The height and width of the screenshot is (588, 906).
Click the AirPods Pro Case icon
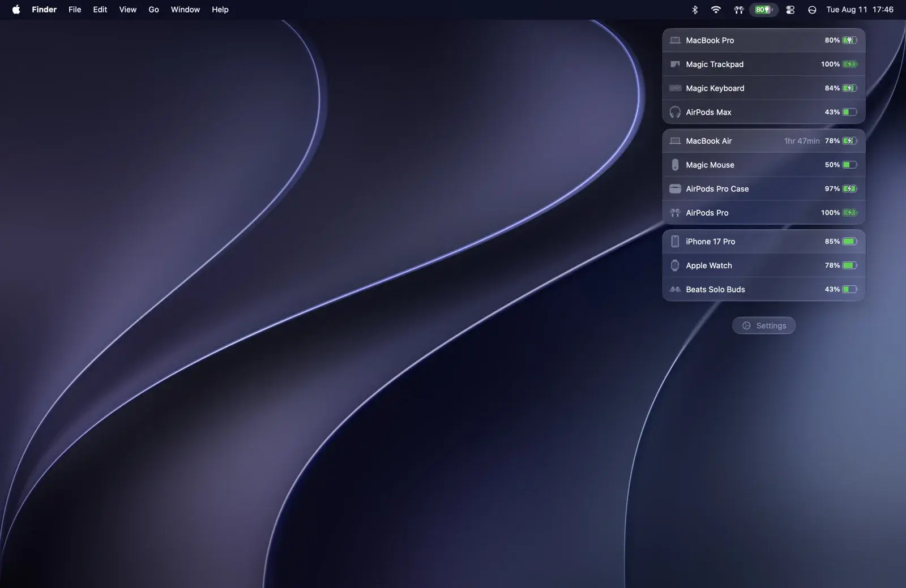pos(675,188)
